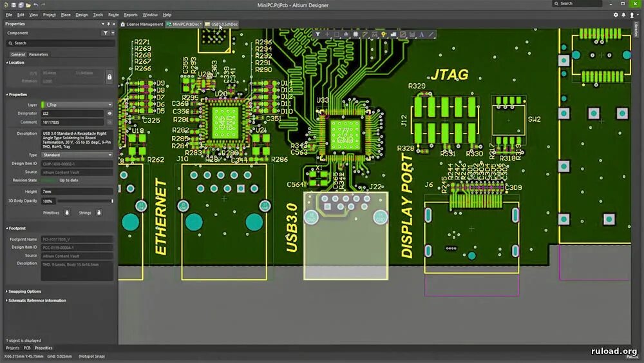Open the Projects panel tab at bottom
This screenshot has width=644, height=363.
coord(12,348)
